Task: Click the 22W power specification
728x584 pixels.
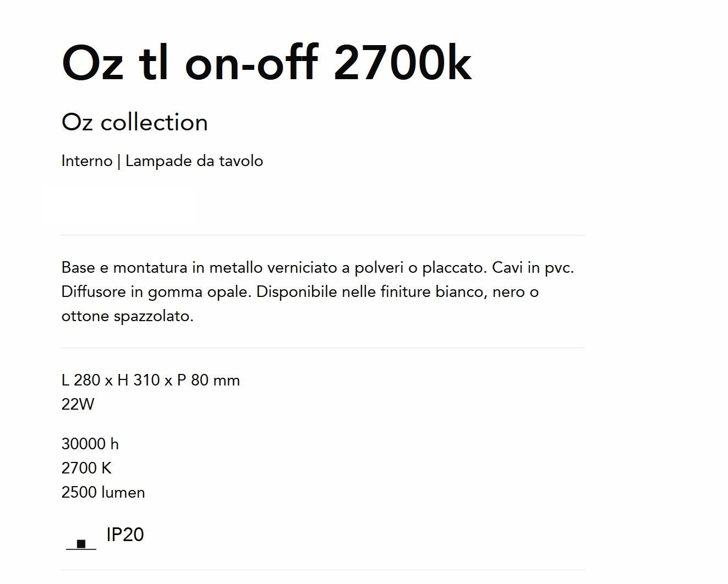Action: (78, 404)
